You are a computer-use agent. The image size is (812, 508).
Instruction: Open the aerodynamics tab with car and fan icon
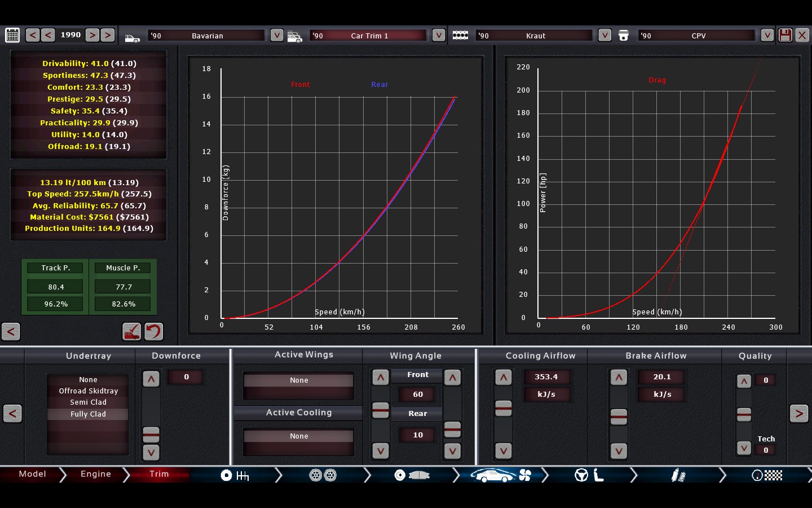tap(501, 475)
